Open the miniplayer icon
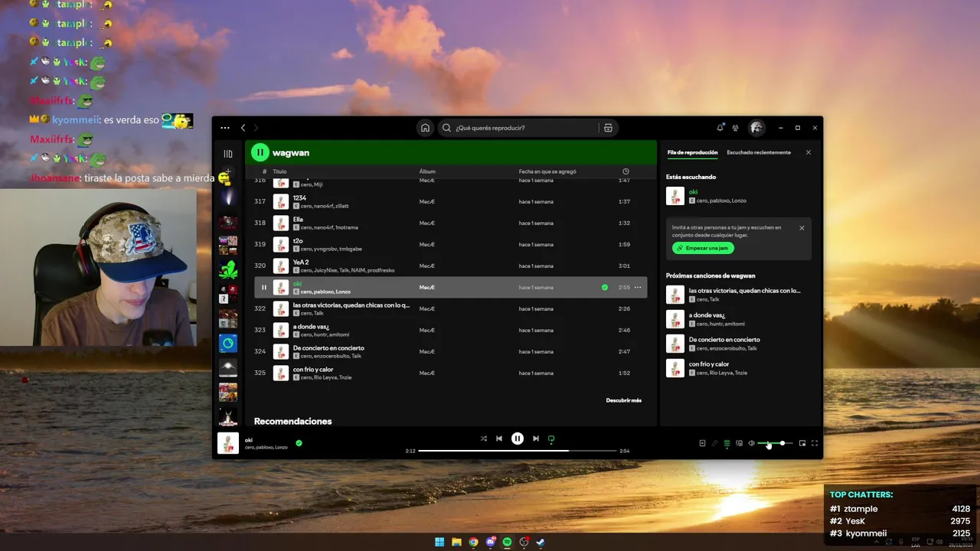The width and height of the screenshot is (980, 551). [802, 443]
